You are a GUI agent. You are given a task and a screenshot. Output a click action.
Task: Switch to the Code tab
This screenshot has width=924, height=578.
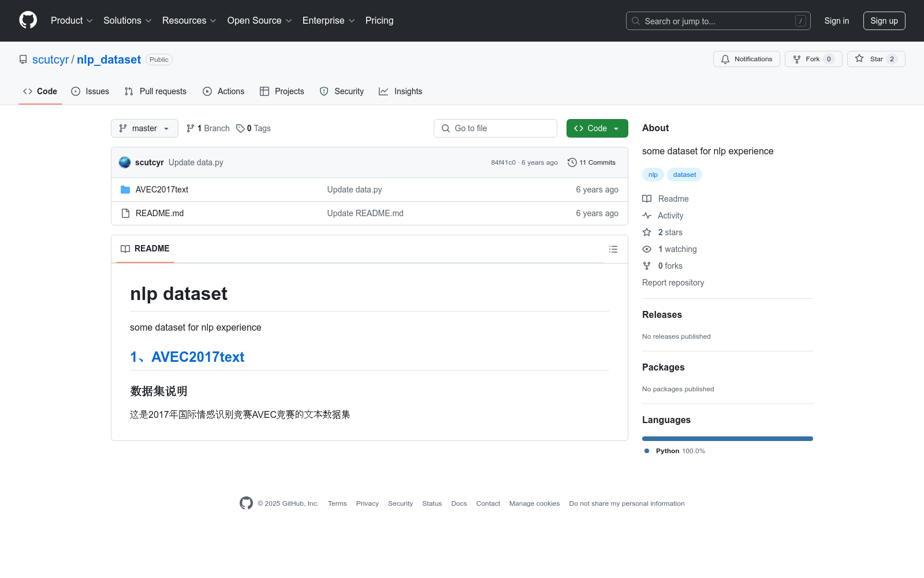[x=40, y=91]
